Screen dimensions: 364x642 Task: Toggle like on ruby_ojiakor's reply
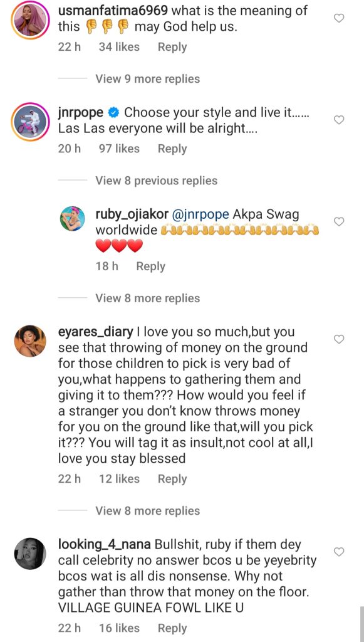(339, 221)
